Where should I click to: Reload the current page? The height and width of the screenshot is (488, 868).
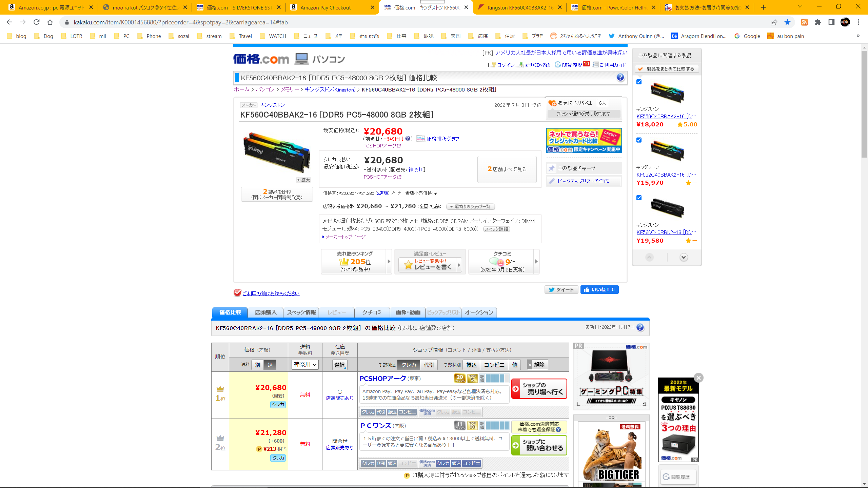[x=36, y=22]
